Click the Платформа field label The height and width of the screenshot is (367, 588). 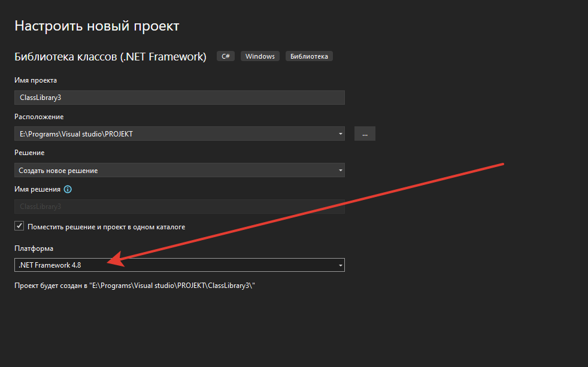(x=34, y=248)
